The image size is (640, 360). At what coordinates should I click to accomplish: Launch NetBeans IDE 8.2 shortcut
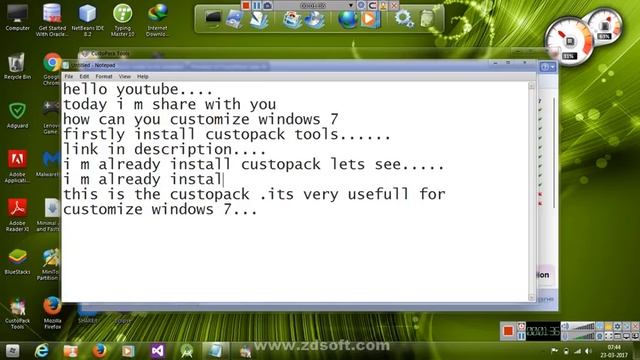[87, 19]
